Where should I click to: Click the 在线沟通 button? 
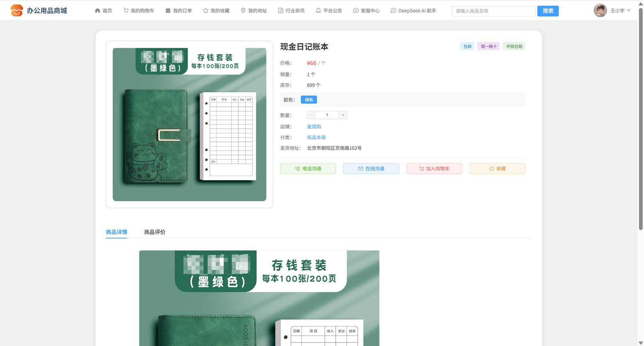(x=371, y=169)
